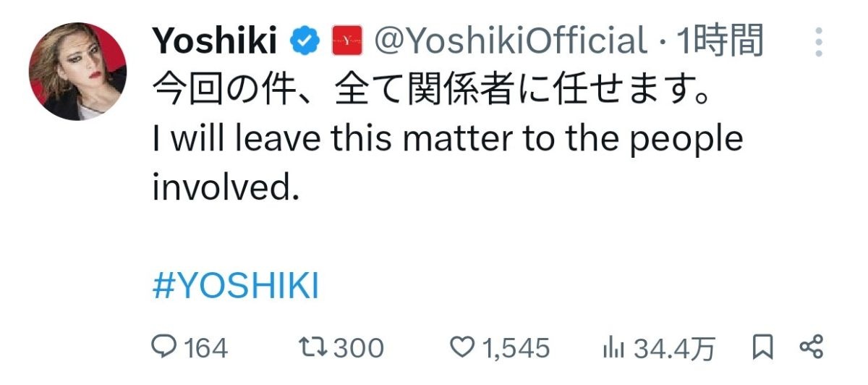Viewport: 868px width, 385px height.
Task: Click the blue verified checkmark badge
Action: point(305,42)
